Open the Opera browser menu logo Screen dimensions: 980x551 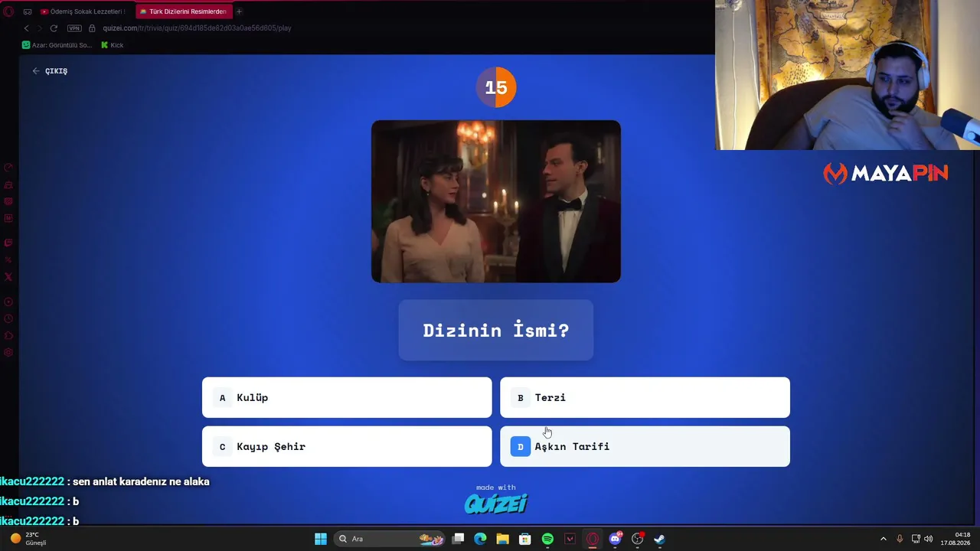pos(8,11)
